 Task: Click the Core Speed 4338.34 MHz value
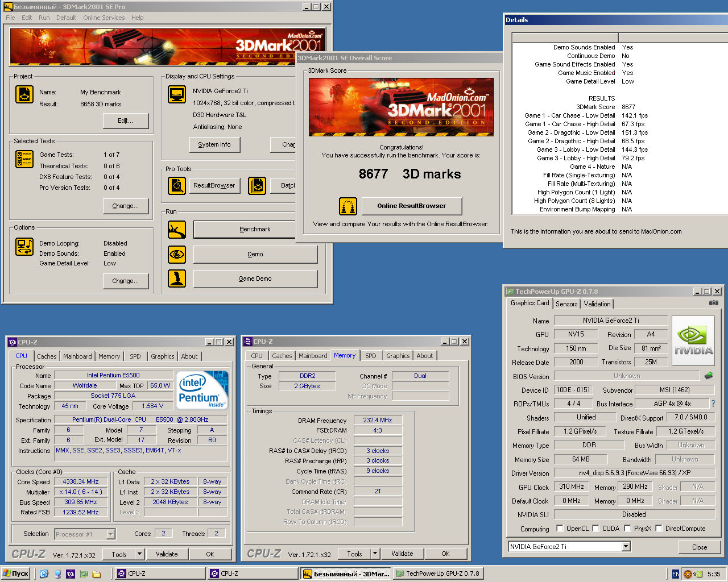pos(81,481)
